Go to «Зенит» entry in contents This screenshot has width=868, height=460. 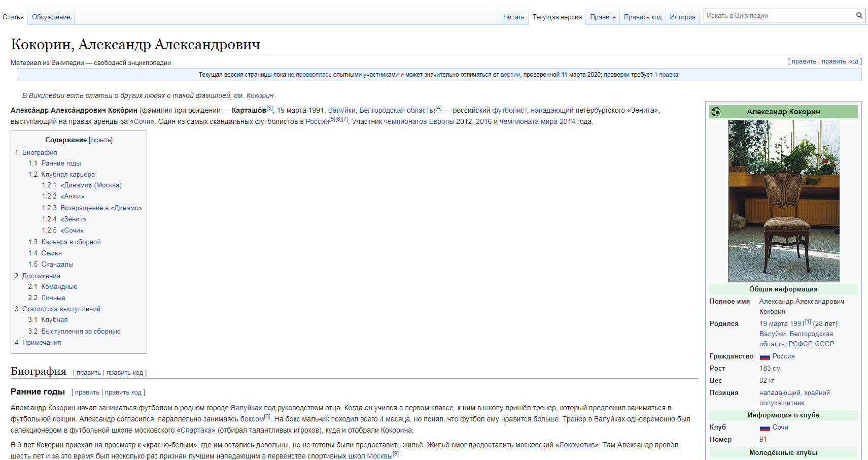click(x=73, y=219)
